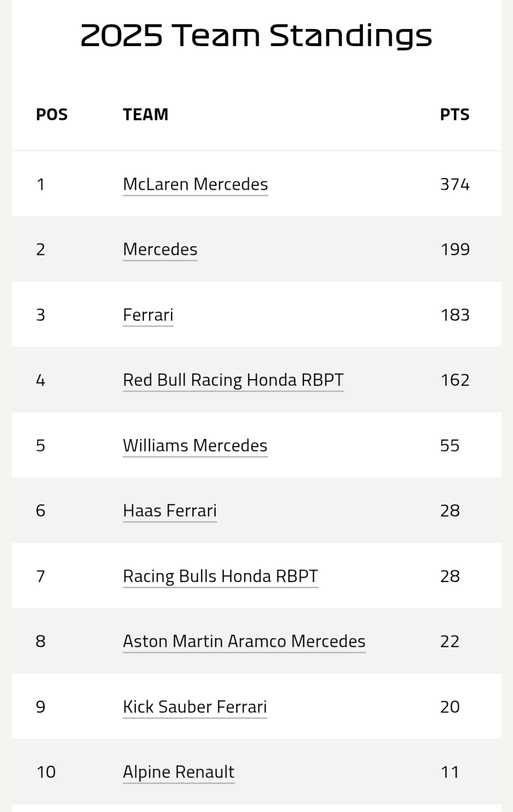Viewport: 513px width, 812px height.
Task: Open Racing Bulls Honda RBPT link
Action: [221, 576]
